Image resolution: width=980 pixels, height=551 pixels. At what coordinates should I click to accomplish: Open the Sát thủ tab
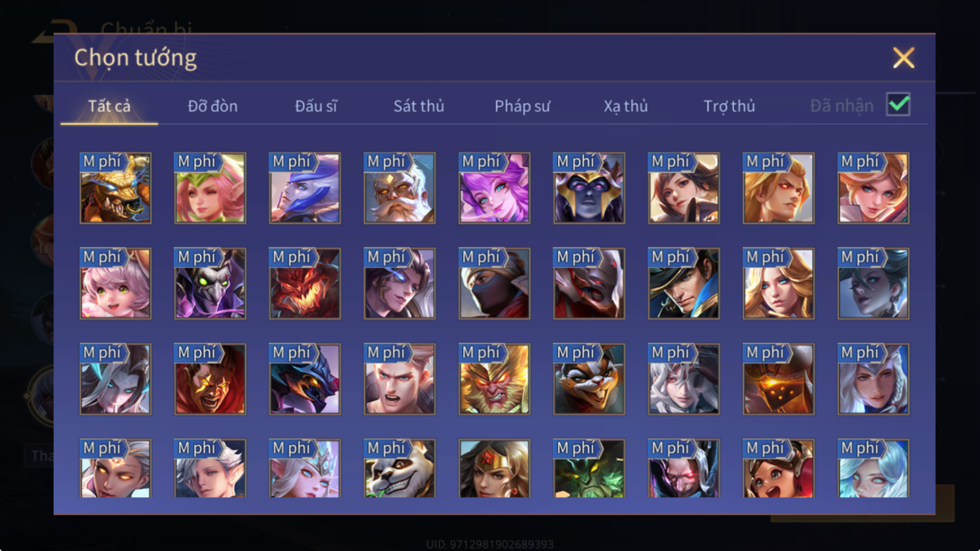tap(419, 106)
